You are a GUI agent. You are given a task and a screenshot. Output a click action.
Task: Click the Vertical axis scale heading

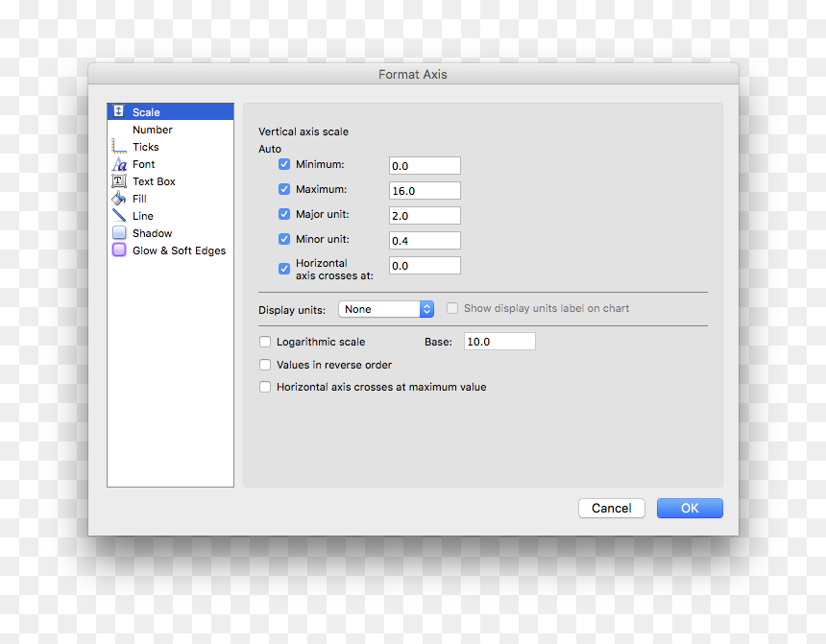point(304,131)
